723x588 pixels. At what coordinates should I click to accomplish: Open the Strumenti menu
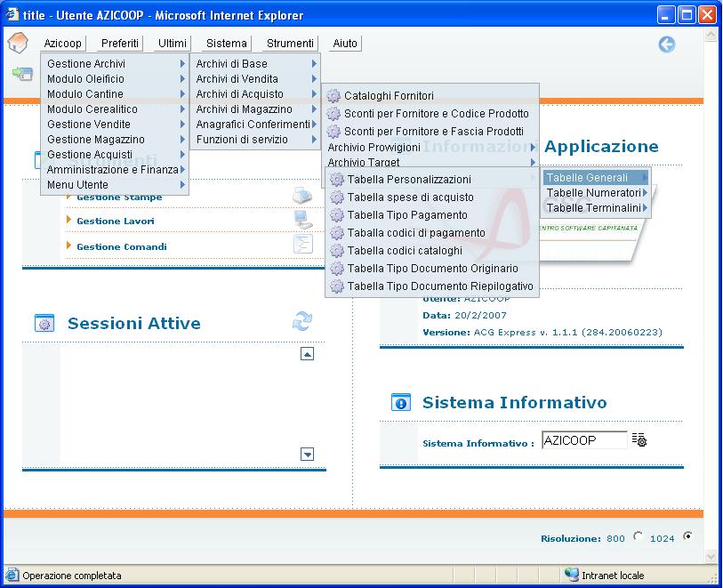[x=290, y=44]
